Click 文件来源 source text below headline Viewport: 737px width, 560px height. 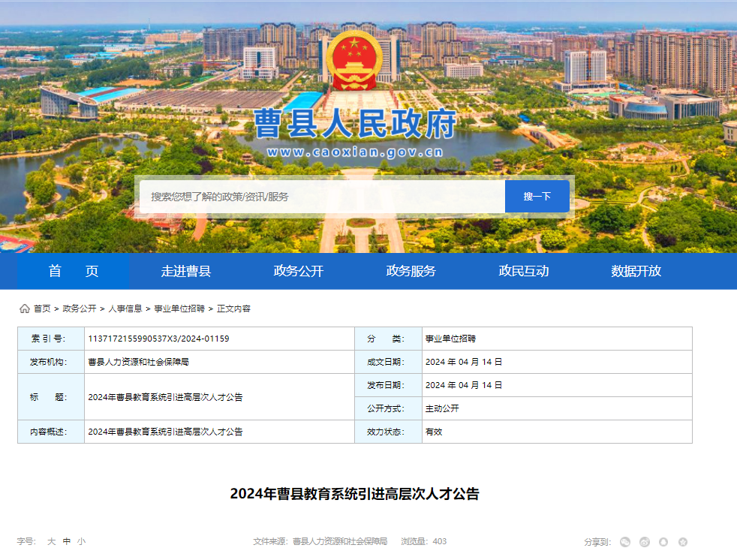tap(320, 542)
